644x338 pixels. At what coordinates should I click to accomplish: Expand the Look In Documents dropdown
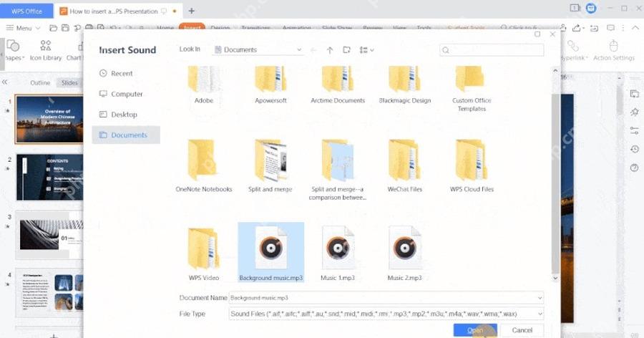click(x=299, y=49)
